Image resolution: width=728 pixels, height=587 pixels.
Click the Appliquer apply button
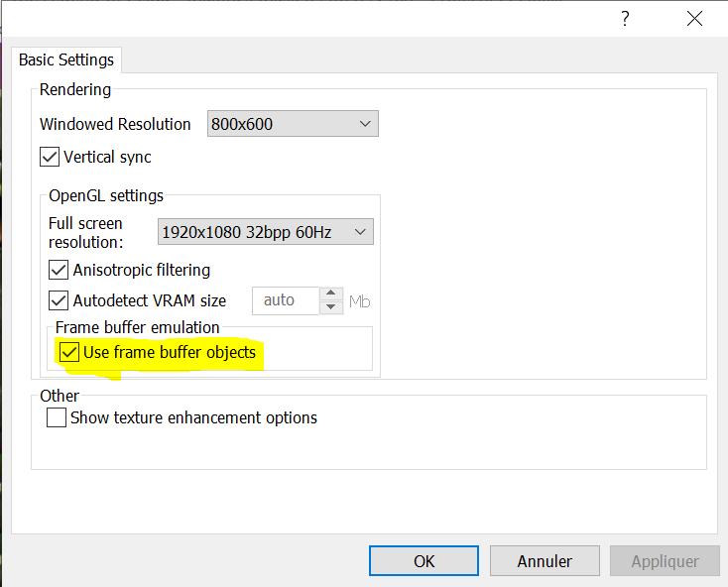(x=665, y=561)
